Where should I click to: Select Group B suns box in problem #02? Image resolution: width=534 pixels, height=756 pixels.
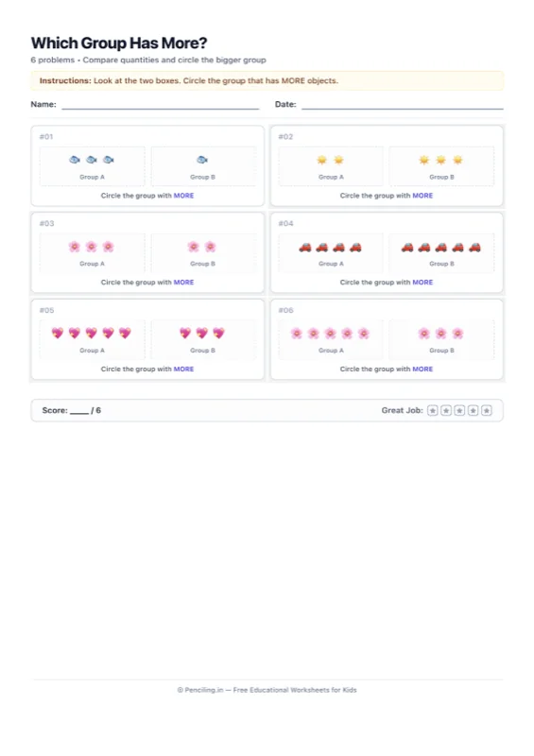442,166
